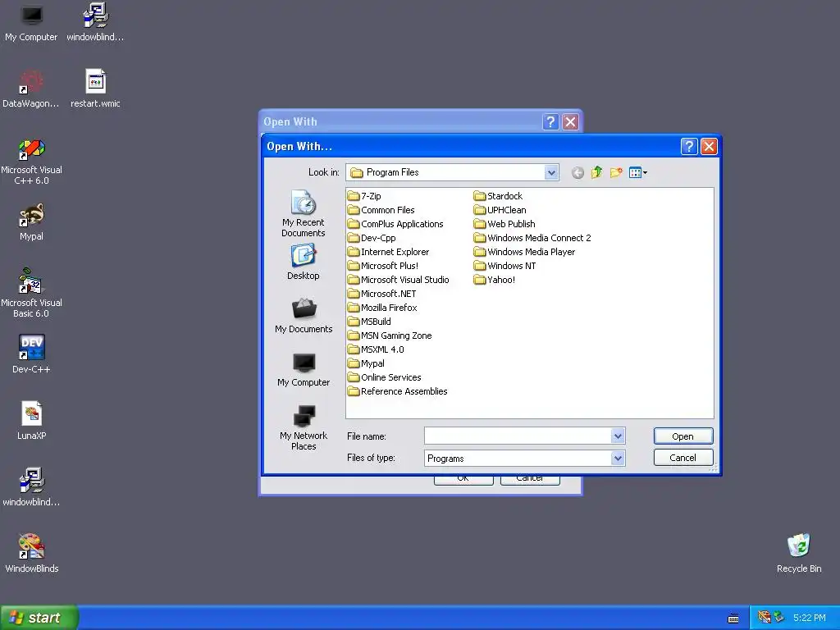Select the Microsoft Visual Studio folder
This screenshot has width=840, height=630.
[399, 280]
